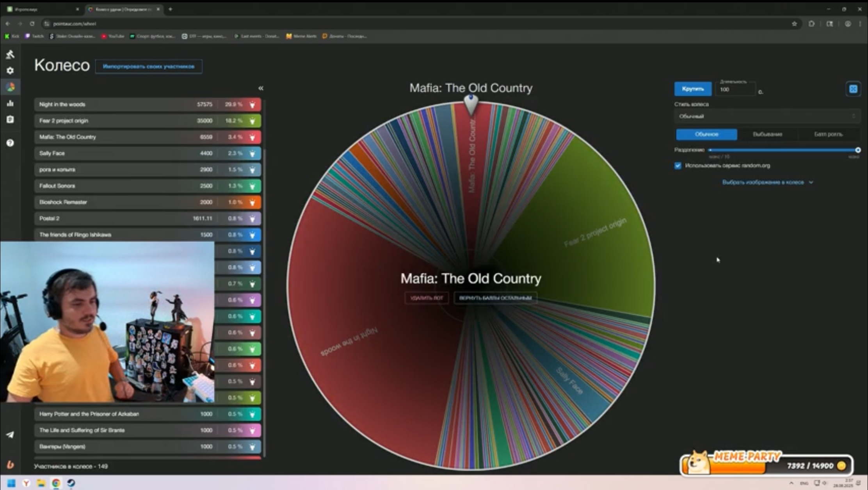This screenshot has height=490, width=868.
Task: Click the Разделение slider handle
Action: (857, 150)
